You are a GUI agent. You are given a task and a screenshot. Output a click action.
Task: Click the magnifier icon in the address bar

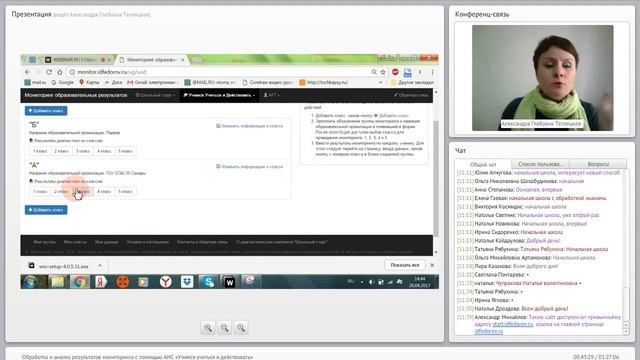click(x=374, y=72)
